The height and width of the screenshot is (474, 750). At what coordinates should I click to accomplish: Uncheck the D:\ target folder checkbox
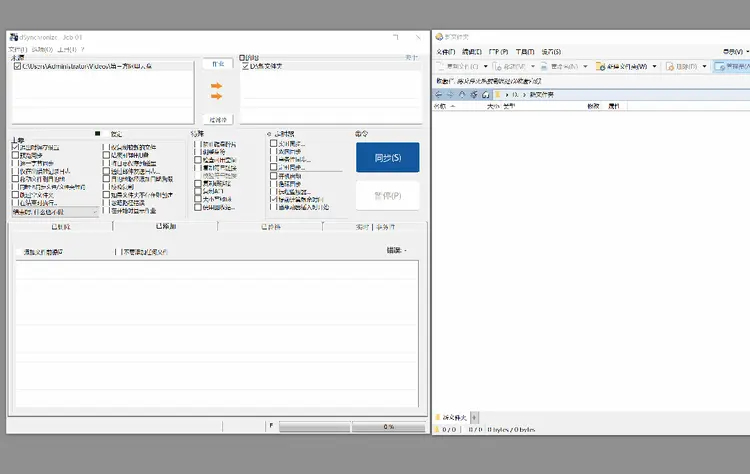click(245, 67)
